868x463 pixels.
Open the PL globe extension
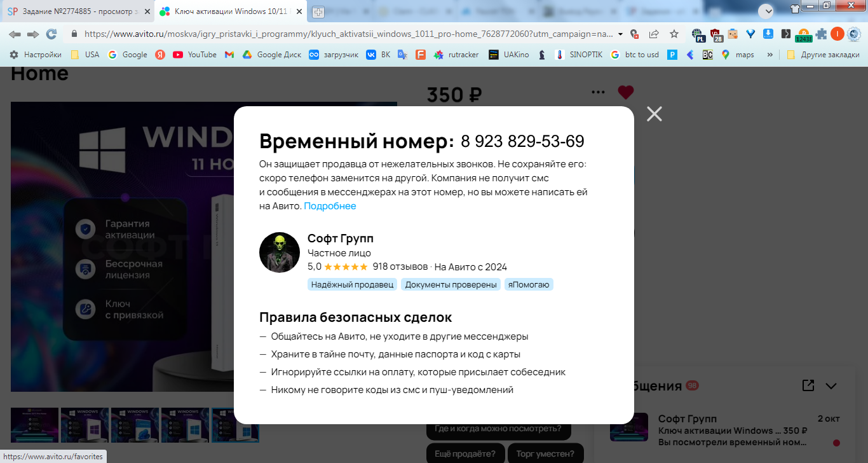(x=698, y=35)
